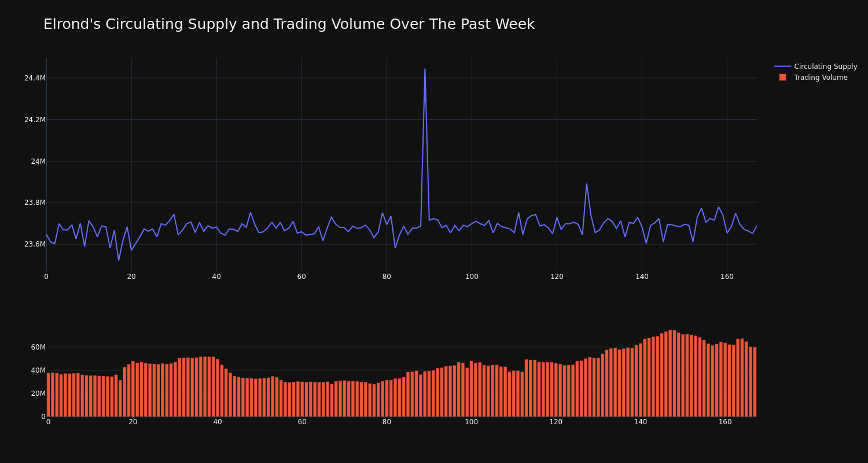Screen dimensions: 868x463
Task: Click the chart title about Elrond's supply
Action: pyautogui.click(x=289, y=24)
